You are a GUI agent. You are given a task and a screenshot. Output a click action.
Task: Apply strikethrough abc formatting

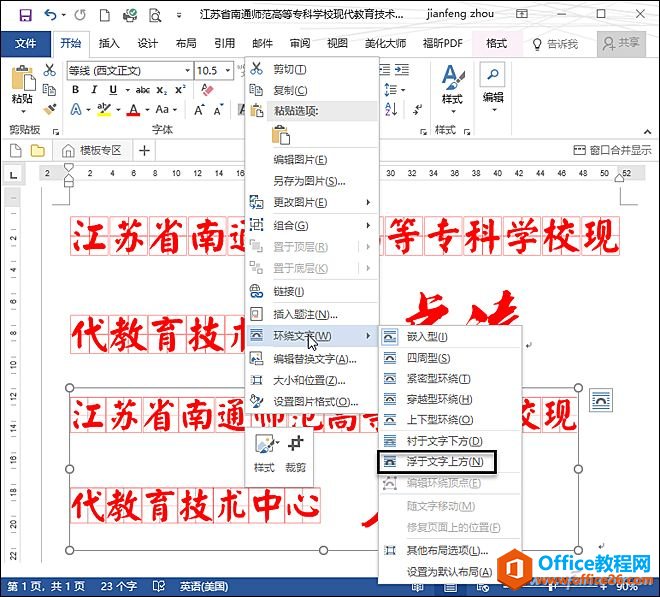coord(143,90)
